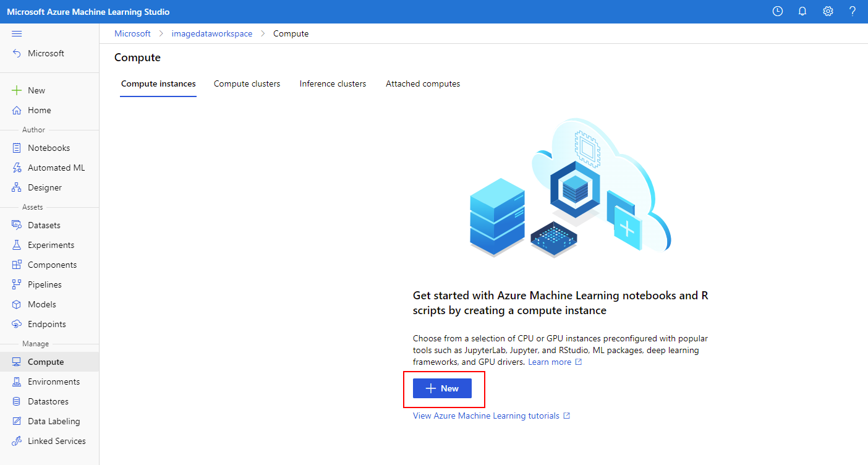
Task: Click the Home house icon
Action: [17, 110]
